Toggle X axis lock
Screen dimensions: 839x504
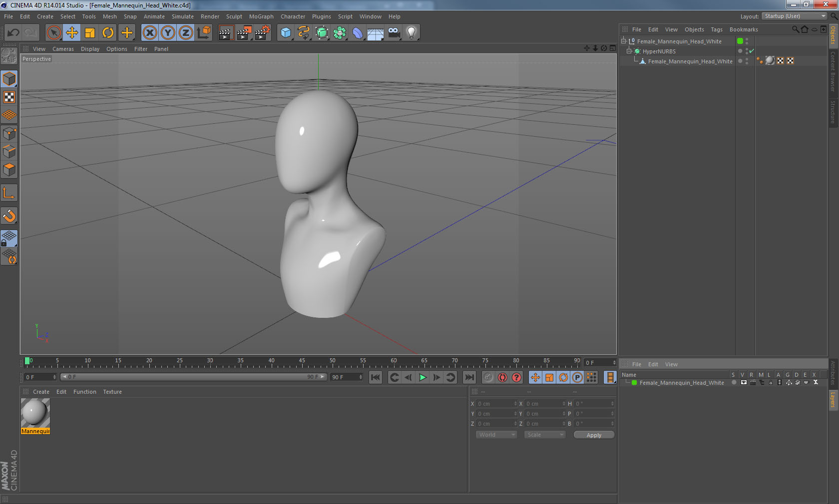(x=149, y=33)
